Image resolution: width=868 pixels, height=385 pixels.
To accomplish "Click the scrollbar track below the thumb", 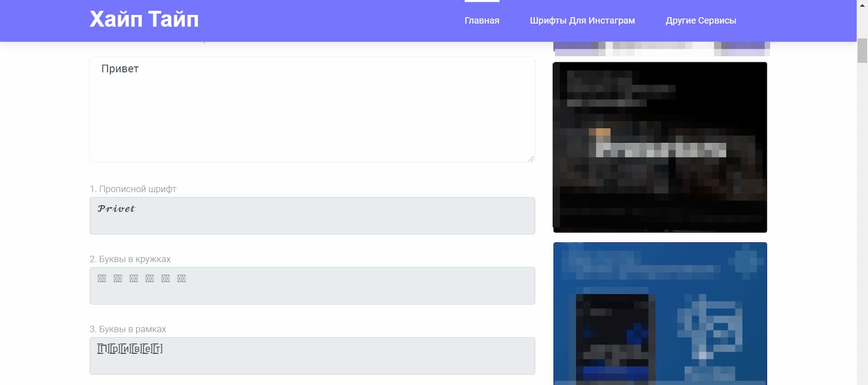I will (x=862, y=217).
